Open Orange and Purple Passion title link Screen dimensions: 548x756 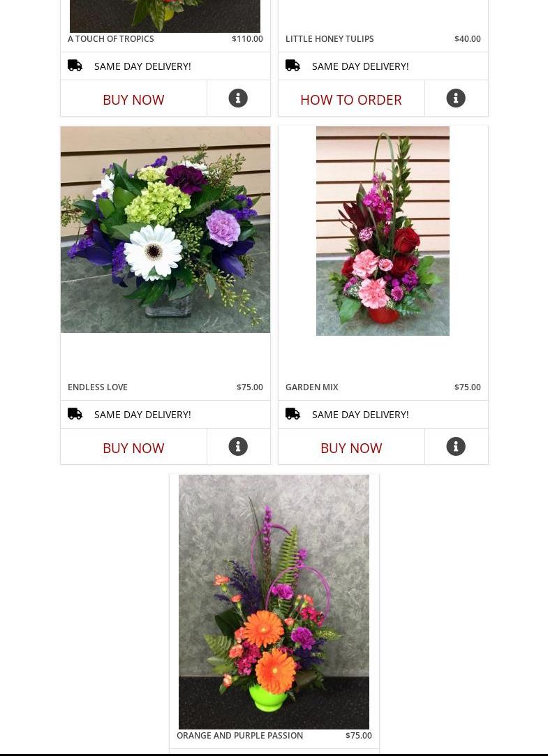pyautogui.click(x=239, y=736)
